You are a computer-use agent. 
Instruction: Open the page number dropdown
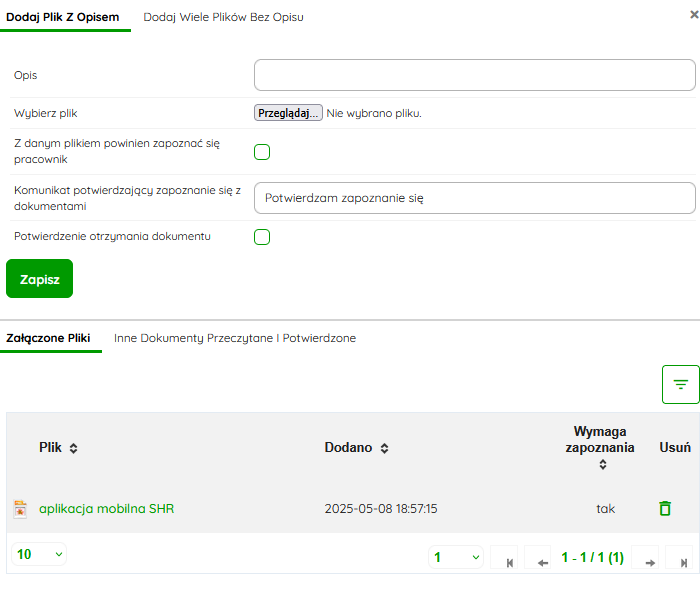coord(457,557)
